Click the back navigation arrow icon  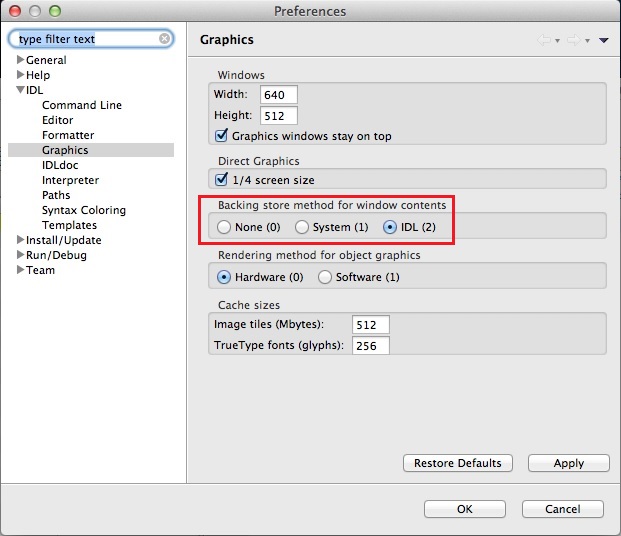(544, 40)
